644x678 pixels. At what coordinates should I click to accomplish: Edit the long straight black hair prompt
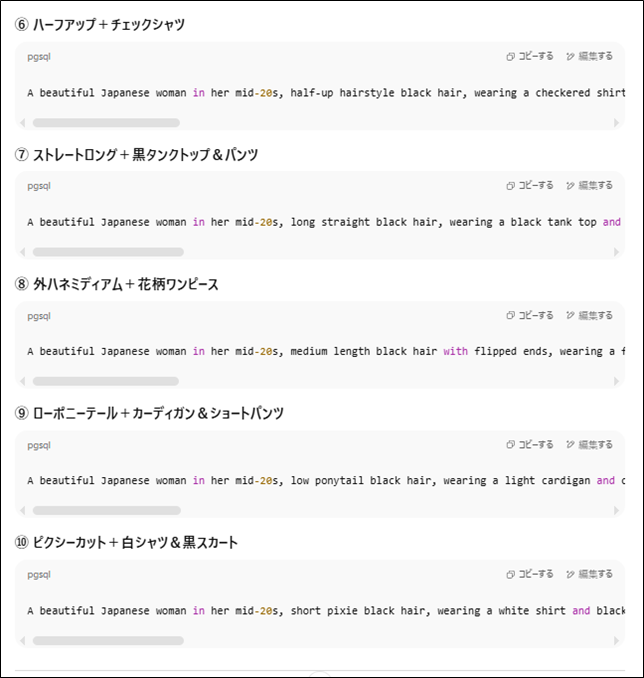(x=589, y=185)
